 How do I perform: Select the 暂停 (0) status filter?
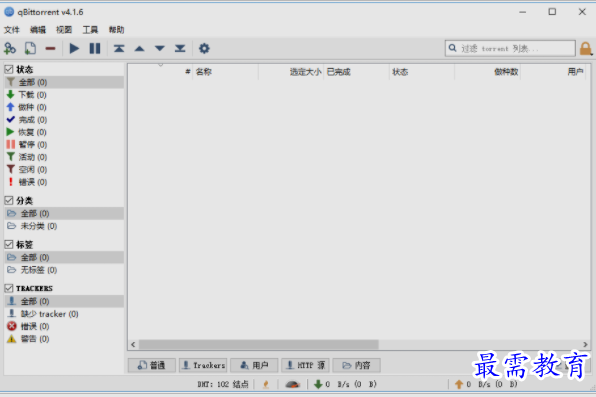(x=64, y=145)
